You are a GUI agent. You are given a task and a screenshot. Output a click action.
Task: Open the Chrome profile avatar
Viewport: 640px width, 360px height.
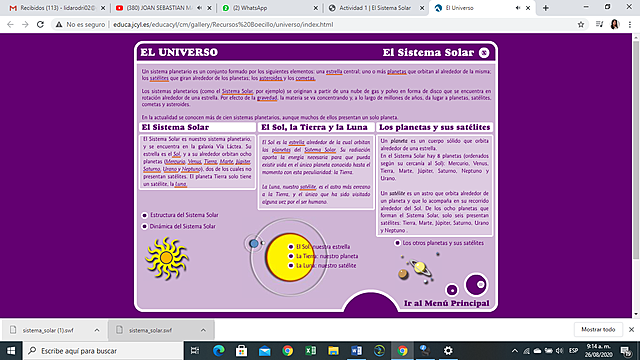coord(615,24)
